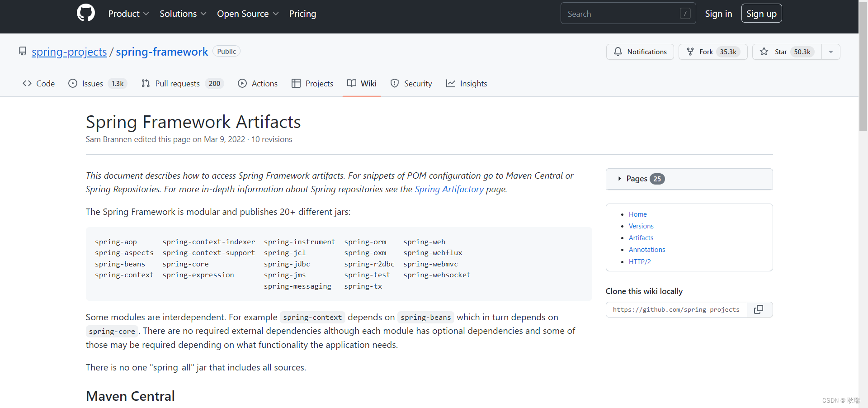
Task: Expand the Open Source dropdown menu
Action: click(x=248, y=14)
